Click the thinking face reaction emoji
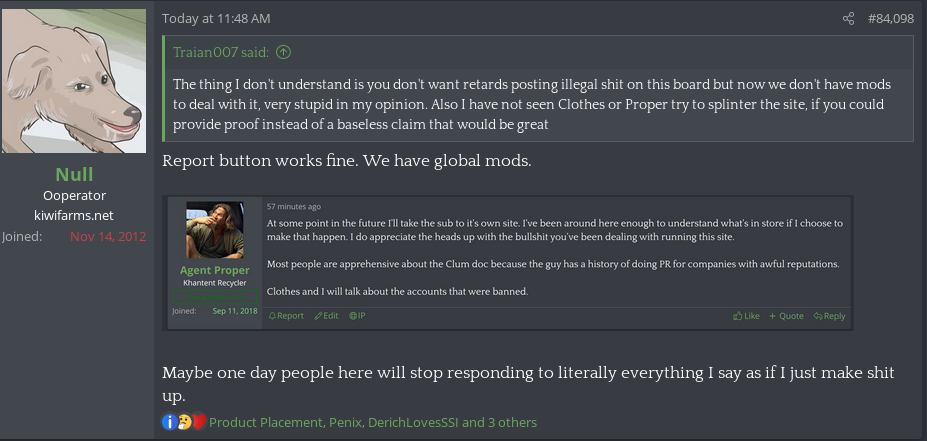Screen dimensions: 927x441 [x=183, y=422]
